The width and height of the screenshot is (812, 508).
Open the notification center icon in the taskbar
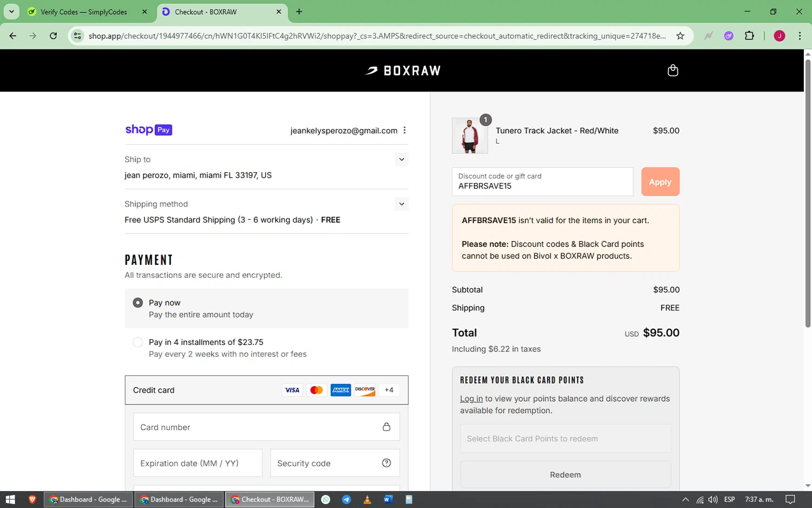[x=790, y=499]
